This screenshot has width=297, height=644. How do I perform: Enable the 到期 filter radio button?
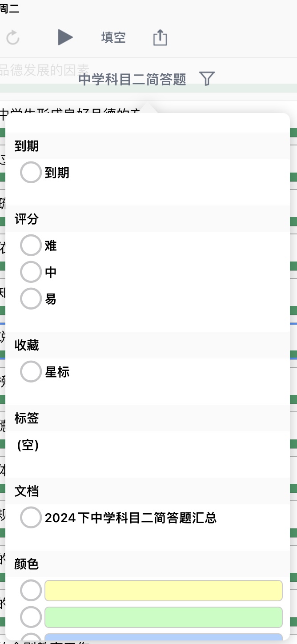[31, 173]
